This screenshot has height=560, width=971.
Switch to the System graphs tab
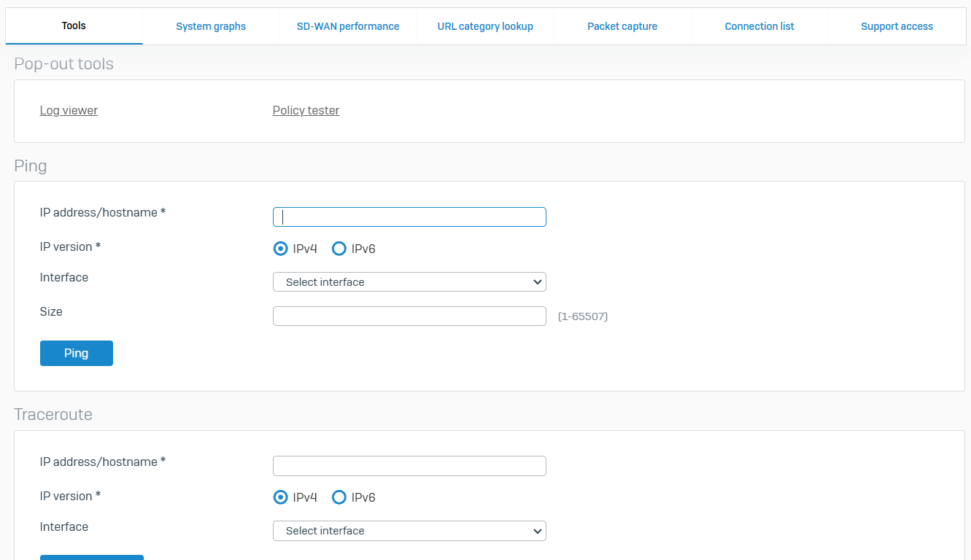(x=211, y=26)
